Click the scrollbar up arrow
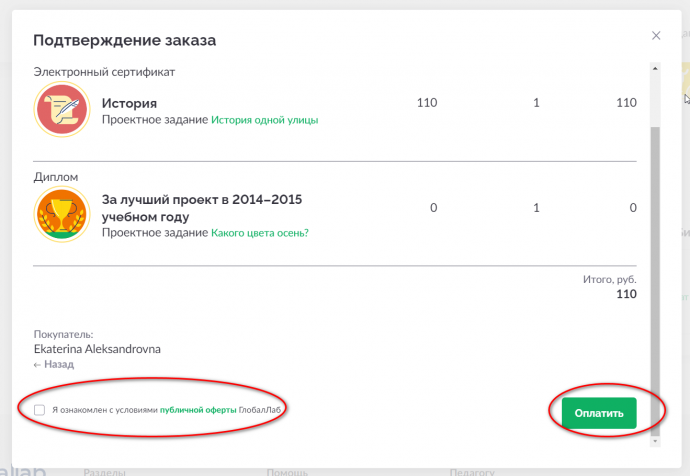Image resolution: width=690 pixels, height=476 pixels. pos(655,69)
